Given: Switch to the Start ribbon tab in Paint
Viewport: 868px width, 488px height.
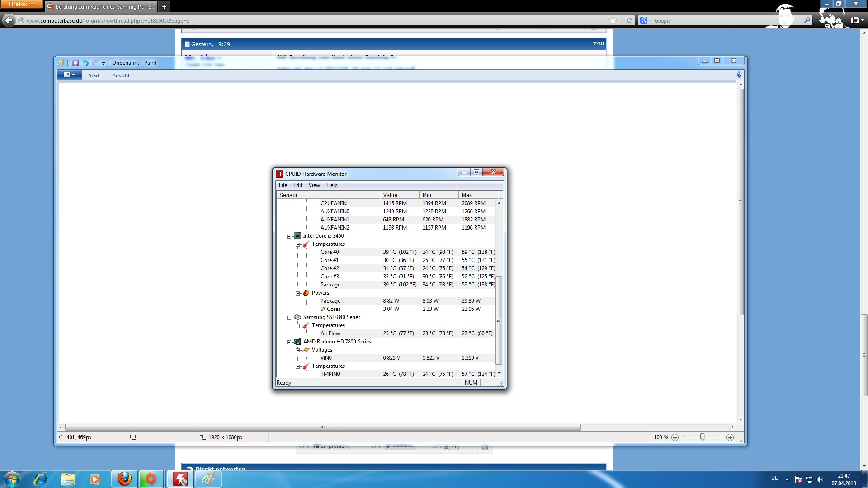Looking at the screenshot, I should [x=94, y=75].
